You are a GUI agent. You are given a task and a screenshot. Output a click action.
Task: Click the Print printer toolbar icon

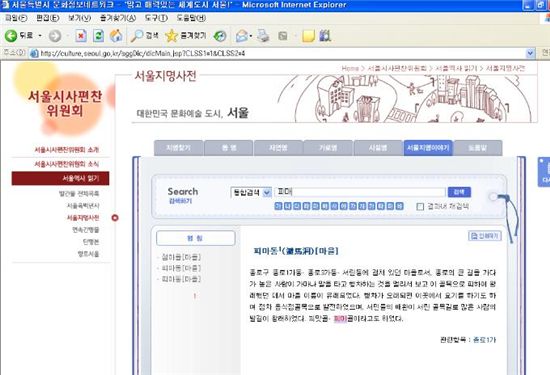coord(263,36)
